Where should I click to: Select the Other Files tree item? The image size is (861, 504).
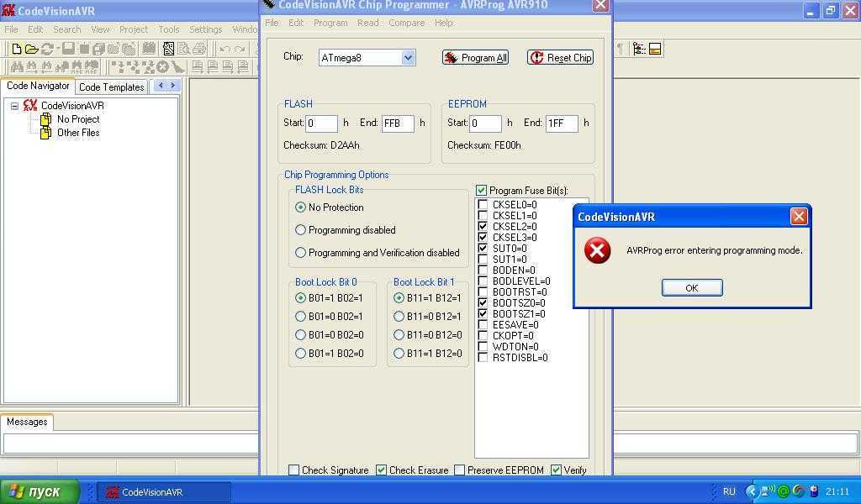tap(78, 133)
